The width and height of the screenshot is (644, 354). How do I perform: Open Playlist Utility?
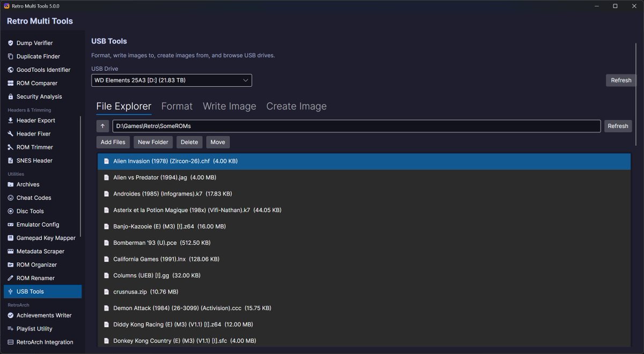[x=42, y=329]
